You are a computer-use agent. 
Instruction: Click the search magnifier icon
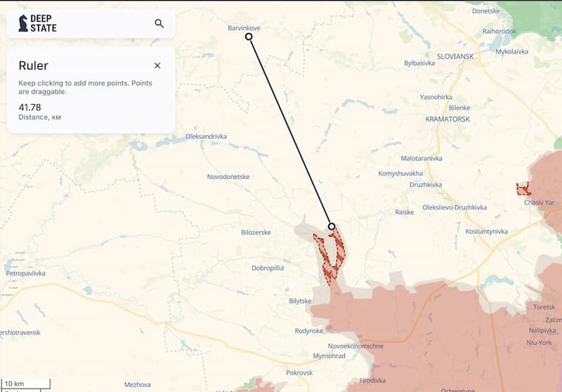pos(159,24)
